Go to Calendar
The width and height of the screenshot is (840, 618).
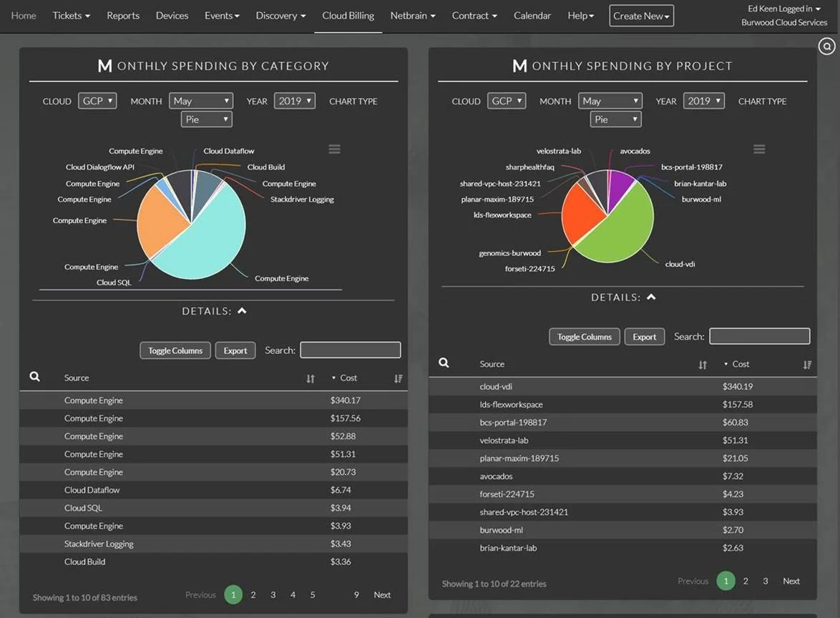click(532, 16)
